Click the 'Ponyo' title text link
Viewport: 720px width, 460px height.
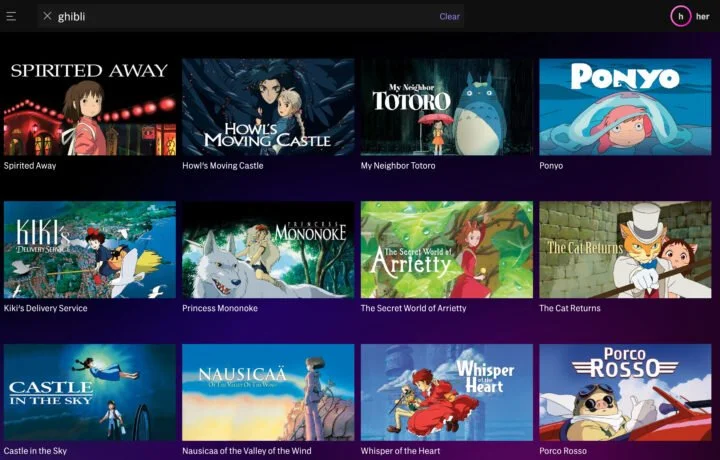click(551, 165)
